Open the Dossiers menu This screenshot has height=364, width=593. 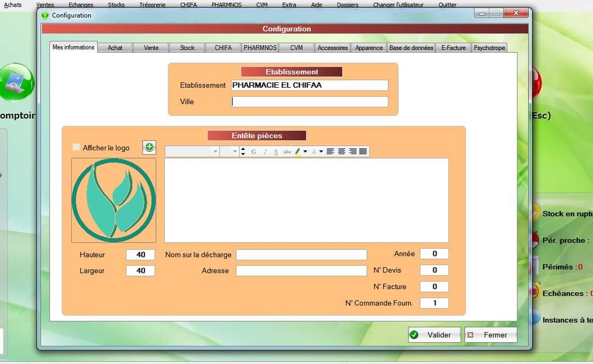click(x=348, y=5)
